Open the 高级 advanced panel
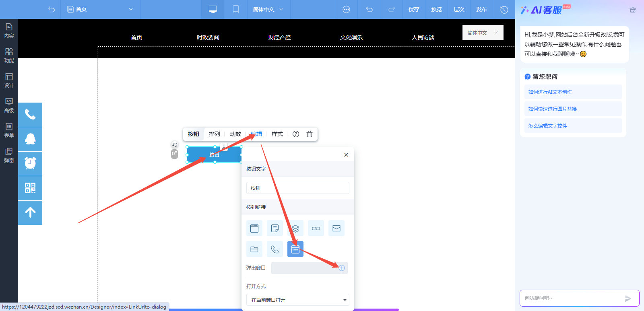The height and width of the screenshot is (311, 644). tap(9, 105)
